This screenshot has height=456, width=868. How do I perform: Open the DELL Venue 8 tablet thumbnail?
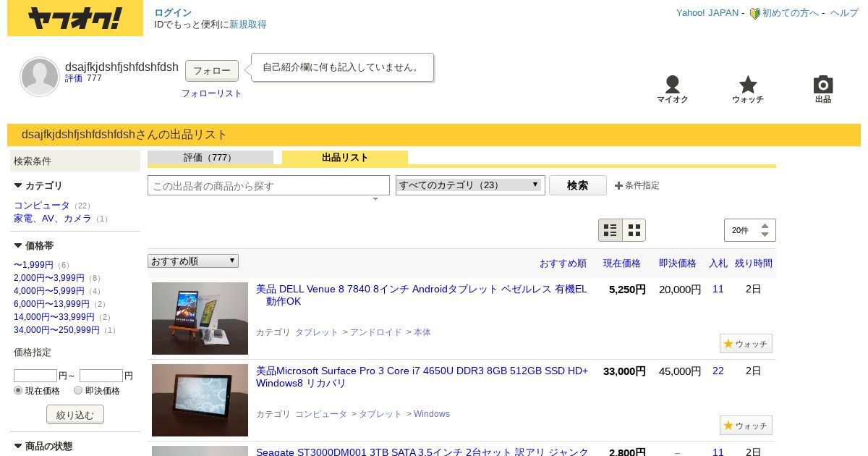tap(200, 318)
